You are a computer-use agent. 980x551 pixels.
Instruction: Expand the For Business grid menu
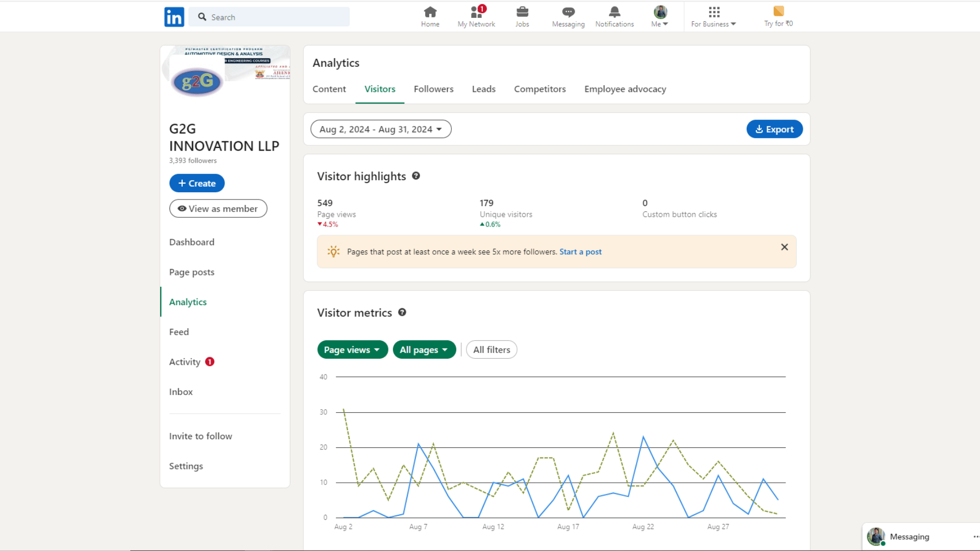[x=714, y=17]
